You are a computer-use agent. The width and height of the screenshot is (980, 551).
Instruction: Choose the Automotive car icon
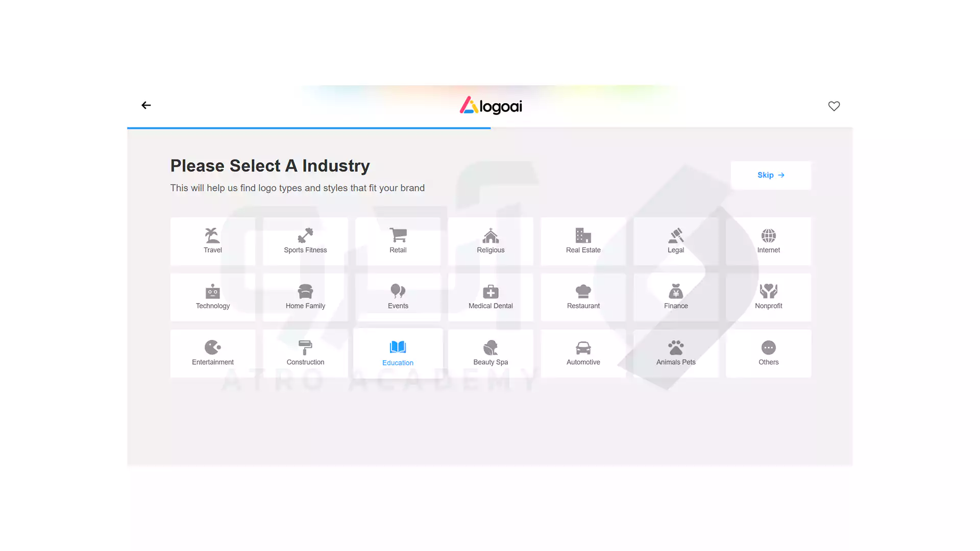tap(583, 347)
